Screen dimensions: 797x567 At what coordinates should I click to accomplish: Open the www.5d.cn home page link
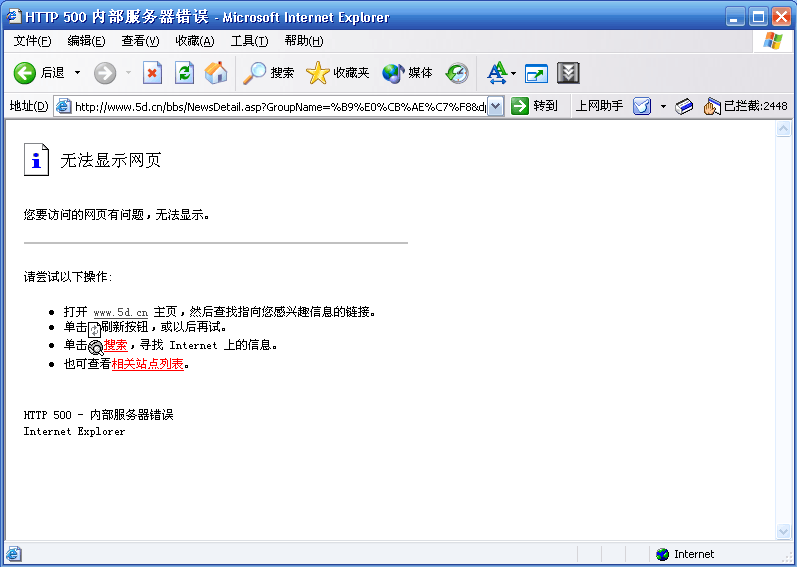(x=121, y=312)
